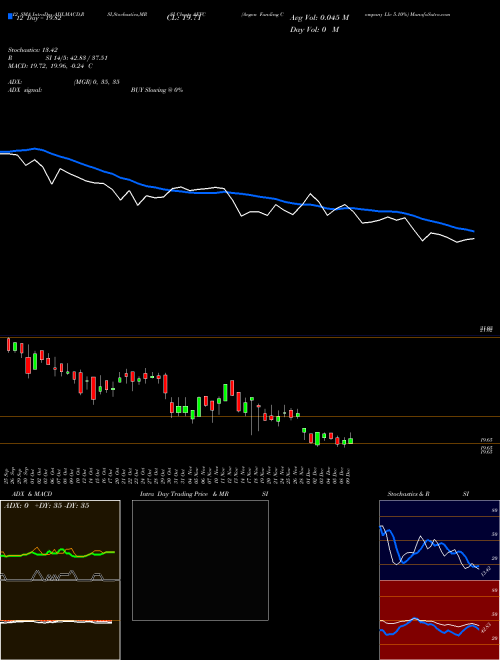Select the RSI 14/5 values line
The image size is (500, 660).
(58, 58)
